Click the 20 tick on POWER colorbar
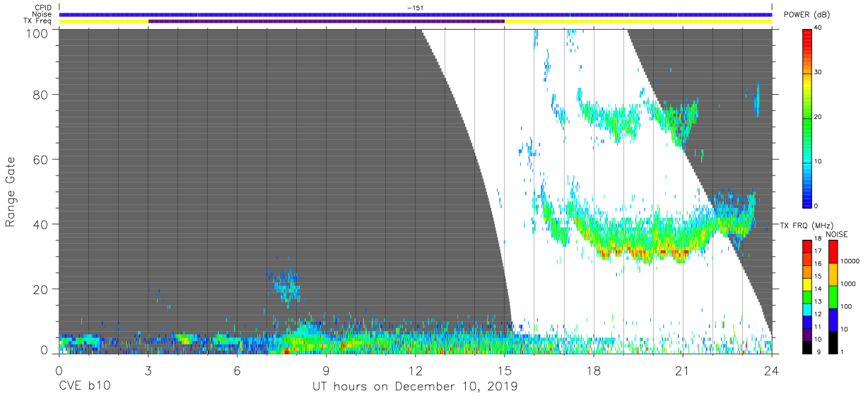 tap(818, 117)
